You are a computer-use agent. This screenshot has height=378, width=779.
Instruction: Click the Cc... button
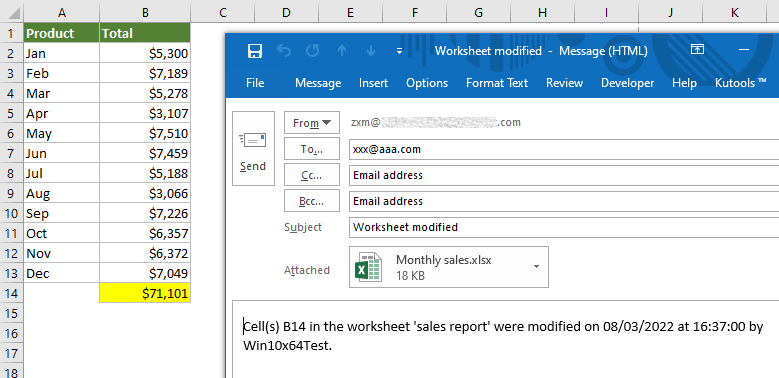tap(312, 175)
